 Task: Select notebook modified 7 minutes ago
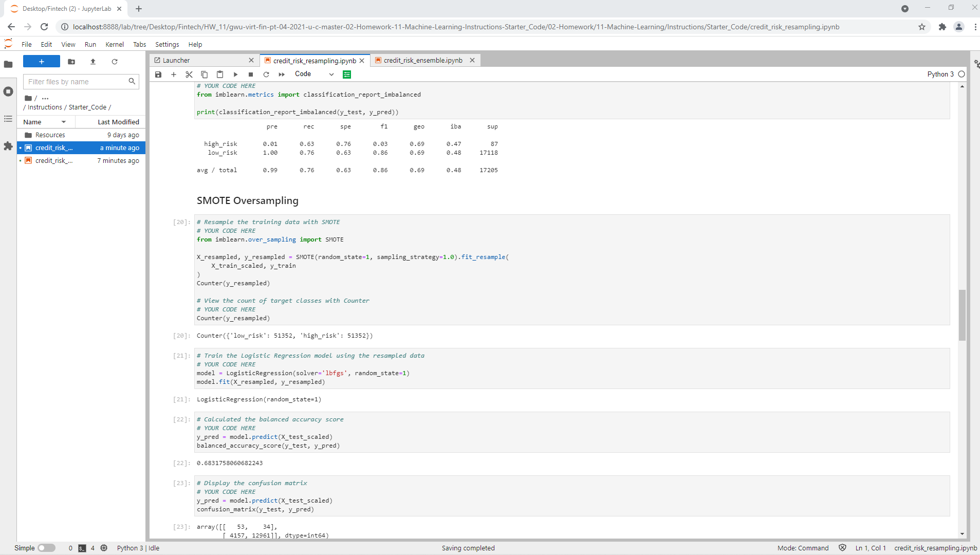click(x=82, y=160)
